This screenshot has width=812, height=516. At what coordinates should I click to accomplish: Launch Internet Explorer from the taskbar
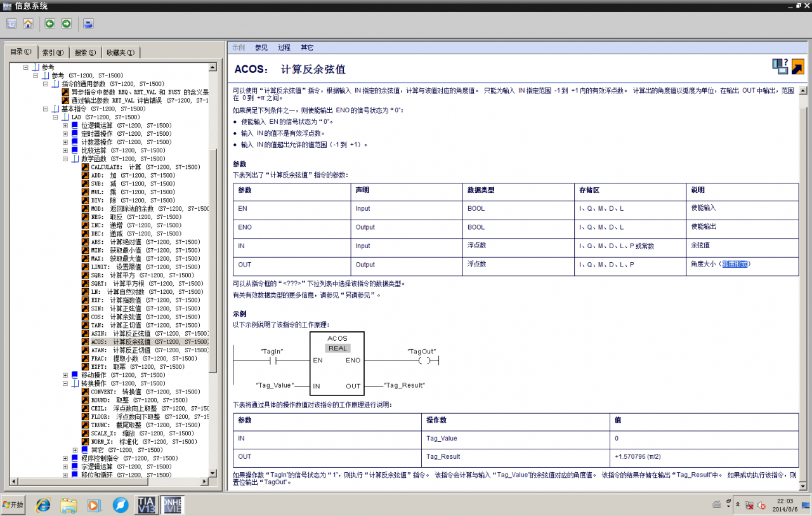pyautogui.click(x=43, y=505)
